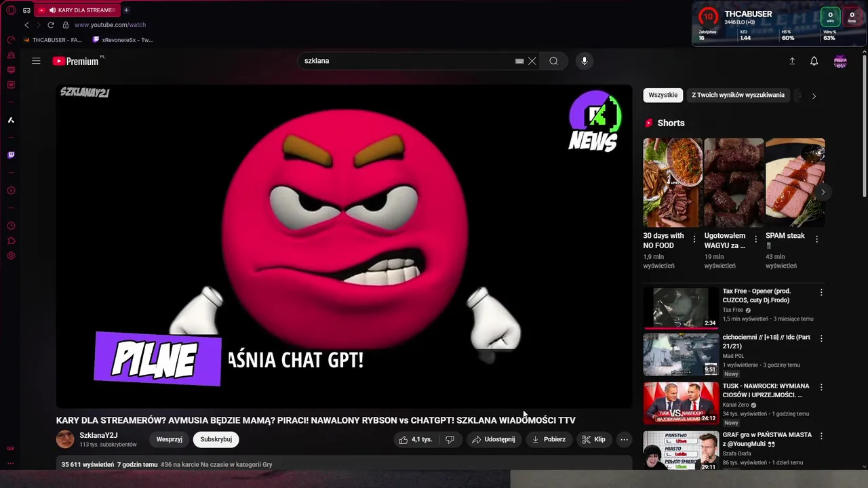
Task: Reload the current page
Action: pyautogui.click(x=51, y=25)
